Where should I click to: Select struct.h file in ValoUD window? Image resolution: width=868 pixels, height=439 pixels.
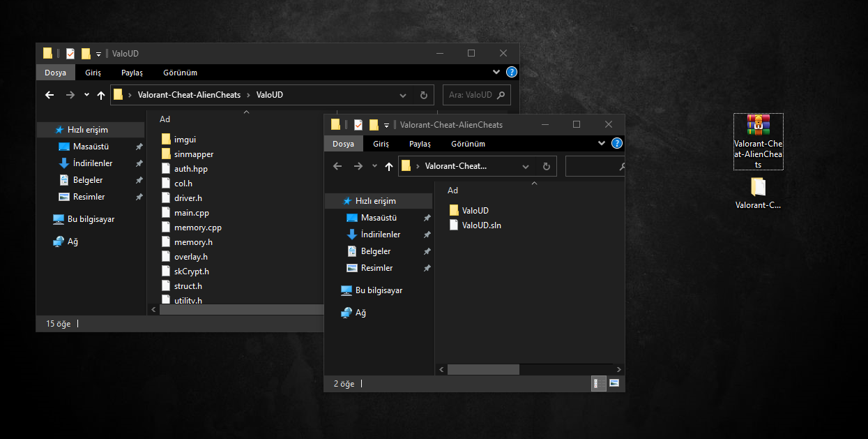click(x=181, y=286)
